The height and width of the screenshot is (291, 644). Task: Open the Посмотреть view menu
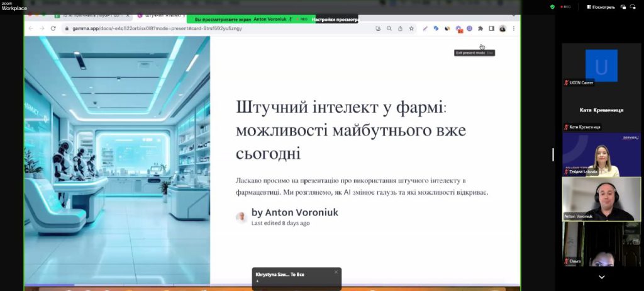point(601,6)
